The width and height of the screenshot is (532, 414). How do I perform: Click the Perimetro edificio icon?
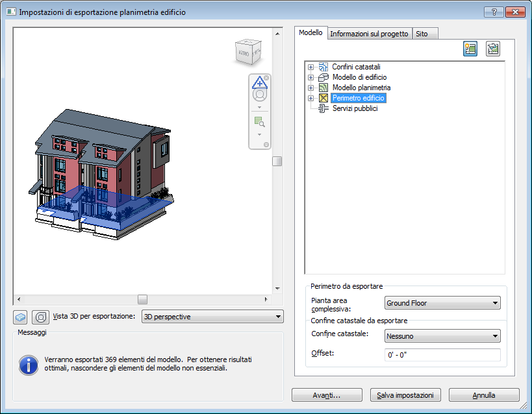pyautogui.click(x=323, y=98)
